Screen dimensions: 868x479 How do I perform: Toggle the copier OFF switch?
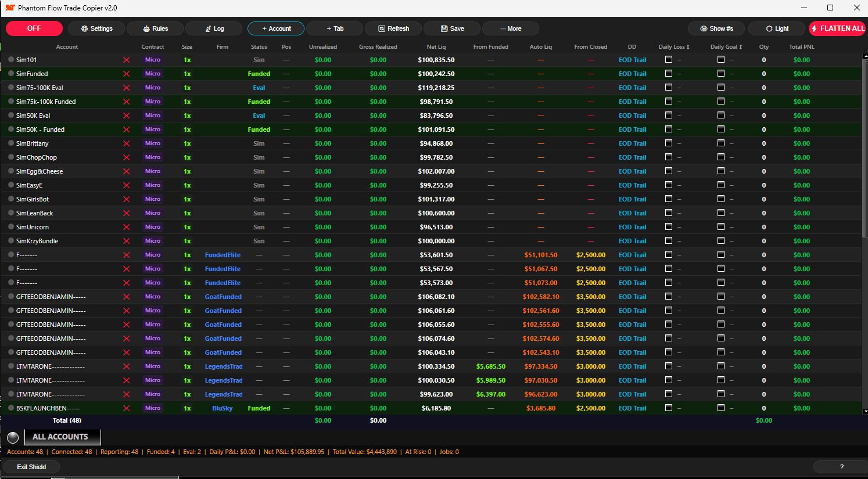(34, 28)
